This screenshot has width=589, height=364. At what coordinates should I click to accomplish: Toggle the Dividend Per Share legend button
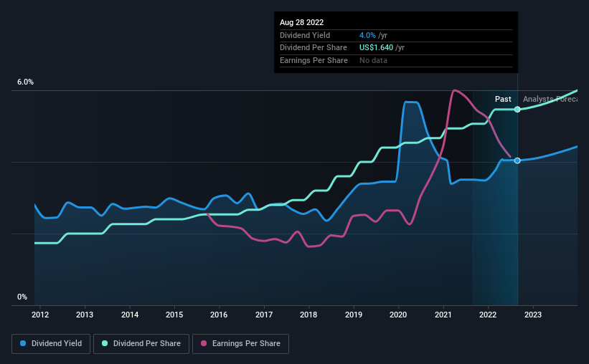click(141, 344)
